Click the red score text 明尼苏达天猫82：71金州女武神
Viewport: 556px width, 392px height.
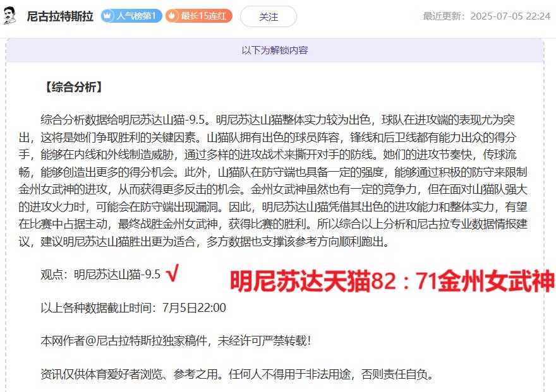point(392,281)
